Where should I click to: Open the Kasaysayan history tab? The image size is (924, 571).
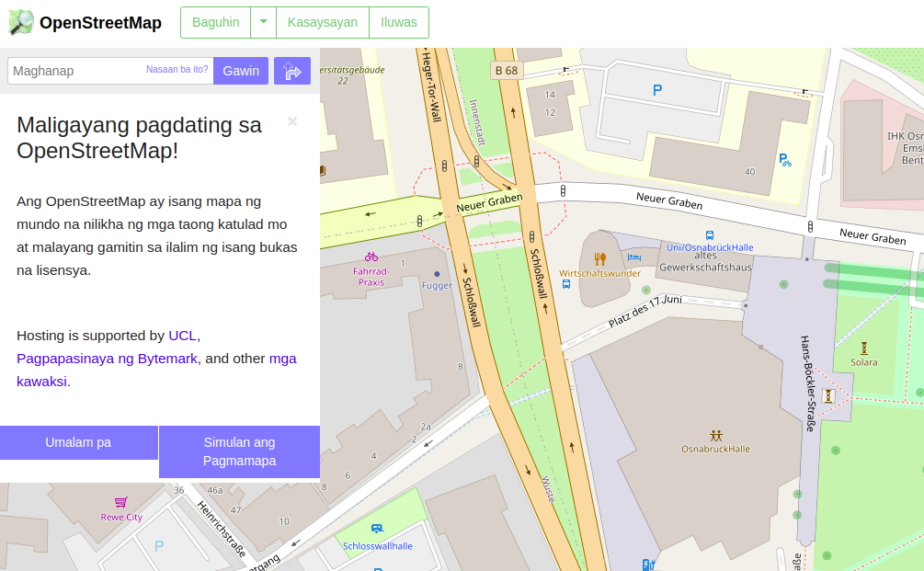pos(323,22)
